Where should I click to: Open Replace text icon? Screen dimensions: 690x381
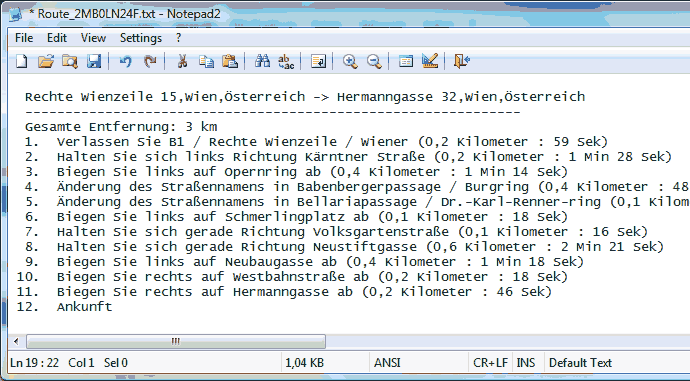pyautogui.click(x=286, y=61)
